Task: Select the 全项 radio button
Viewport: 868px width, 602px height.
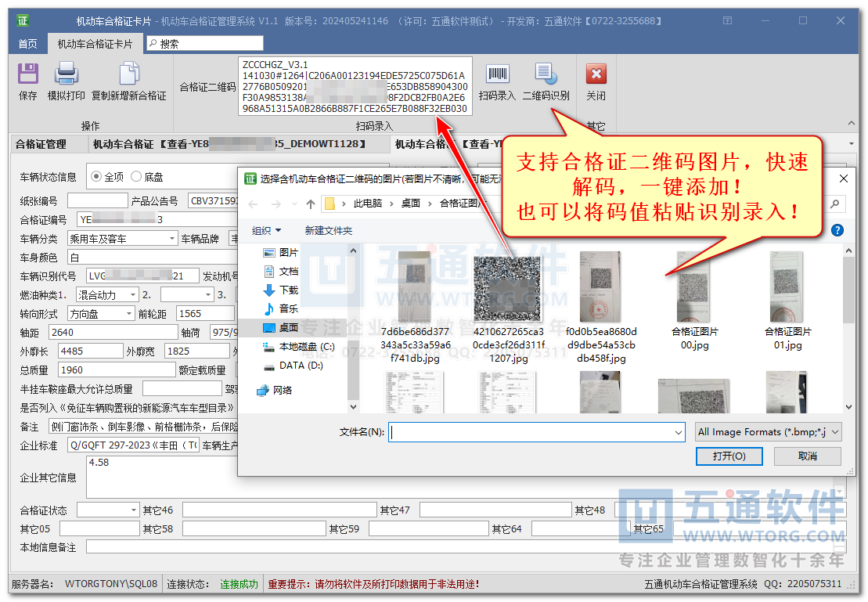Action: [x=96, y=176]
